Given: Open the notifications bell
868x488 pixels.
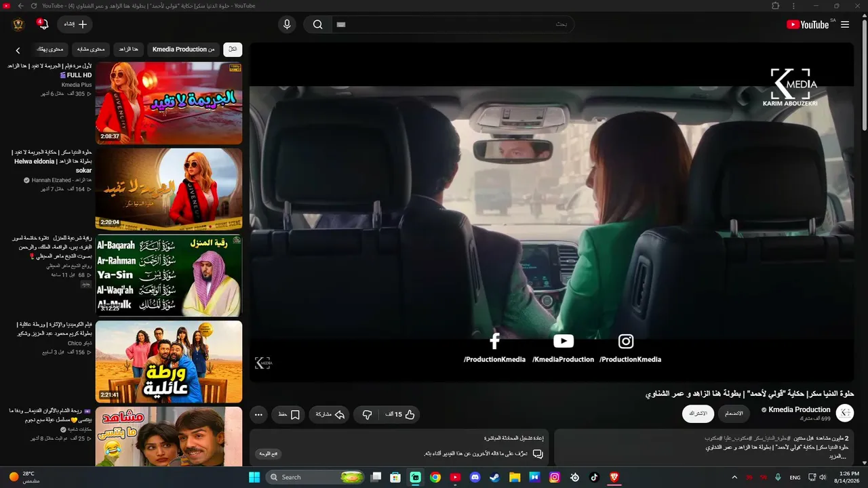Looking at the screenshot, I should pos(43,24).
